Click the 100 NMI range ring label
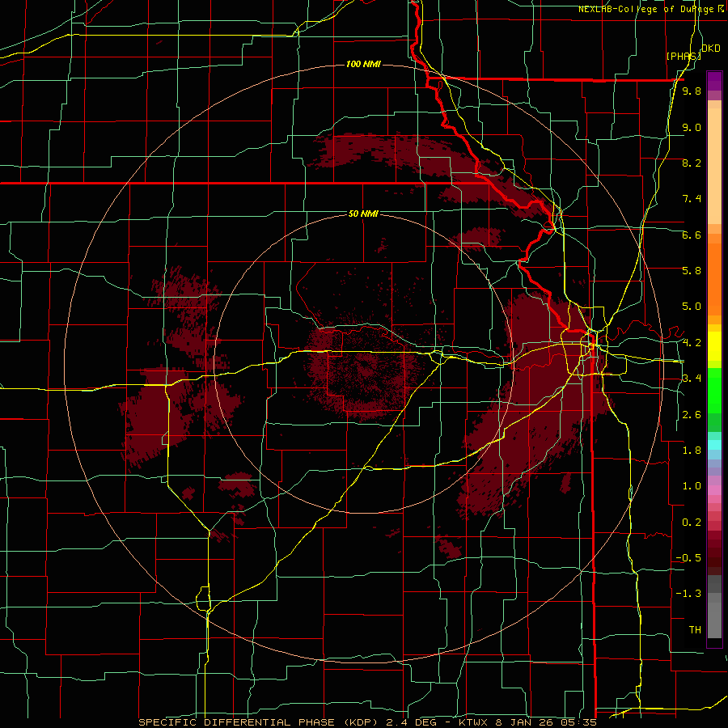 point(363,64)
